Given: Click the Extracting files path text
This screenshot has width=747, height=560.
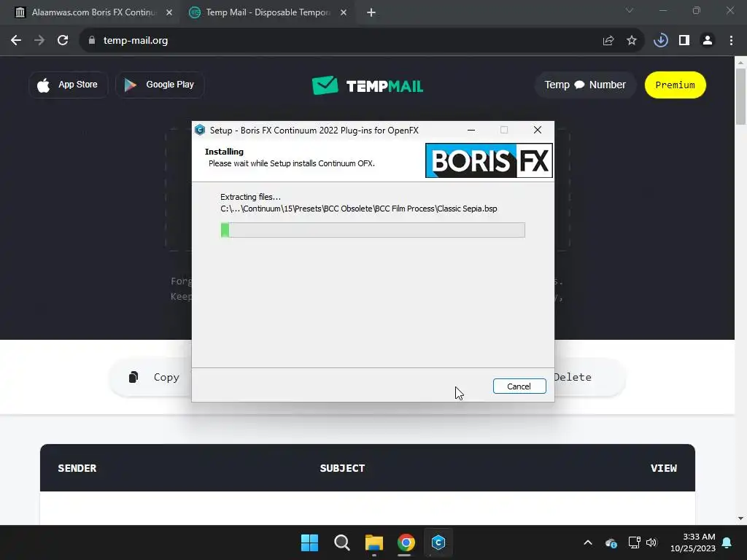Looking at the screenshot, I should coord(359,209).
